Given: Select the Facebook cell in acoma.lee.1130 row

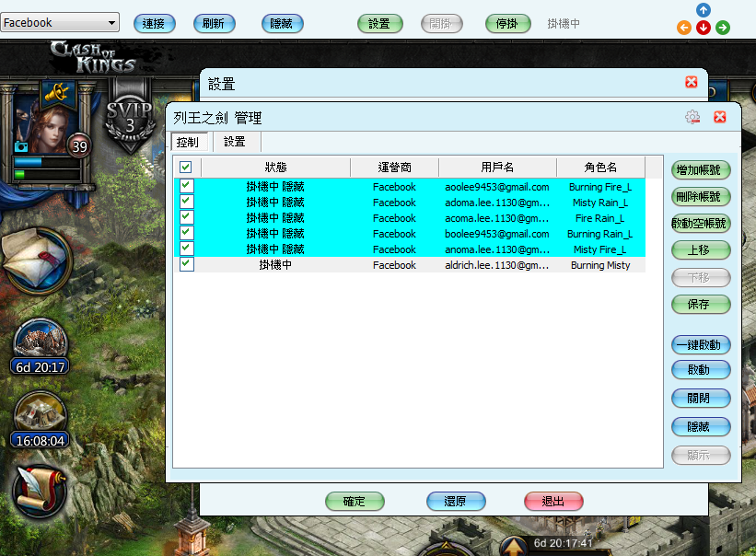Looking at the screenshot, I should tap(394, 218).
